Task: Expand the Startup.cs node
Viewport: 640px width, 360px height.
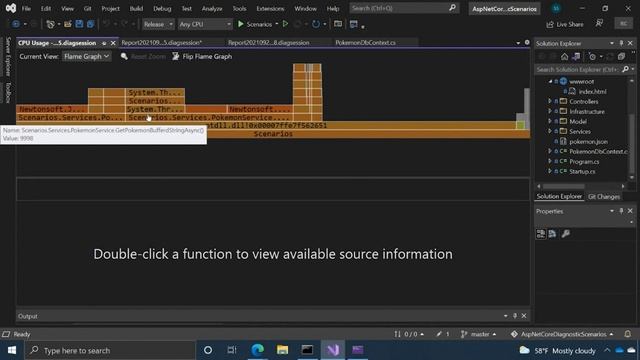Action: [x=550, y=171]
